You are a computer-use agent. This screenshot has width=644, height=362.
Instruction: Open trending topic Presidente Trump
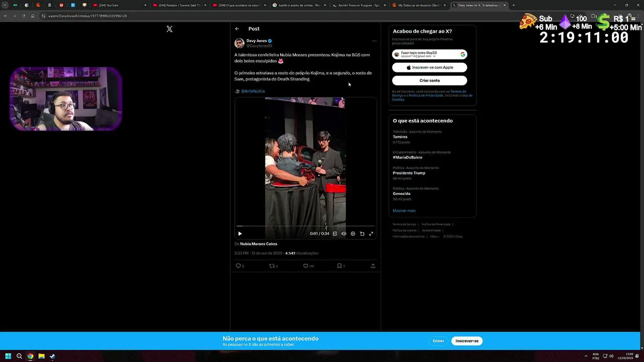409,173
